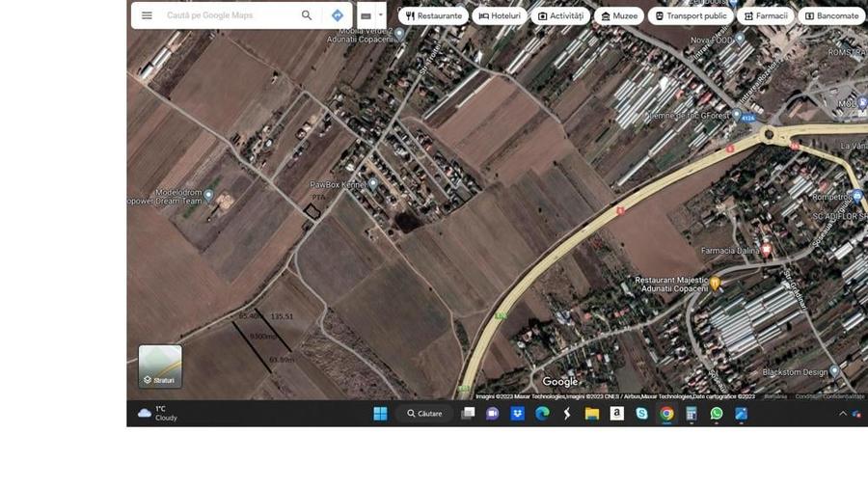Filter map by Farmacii
This screenshot has width=868, height=488.
[x=766, y=16]
